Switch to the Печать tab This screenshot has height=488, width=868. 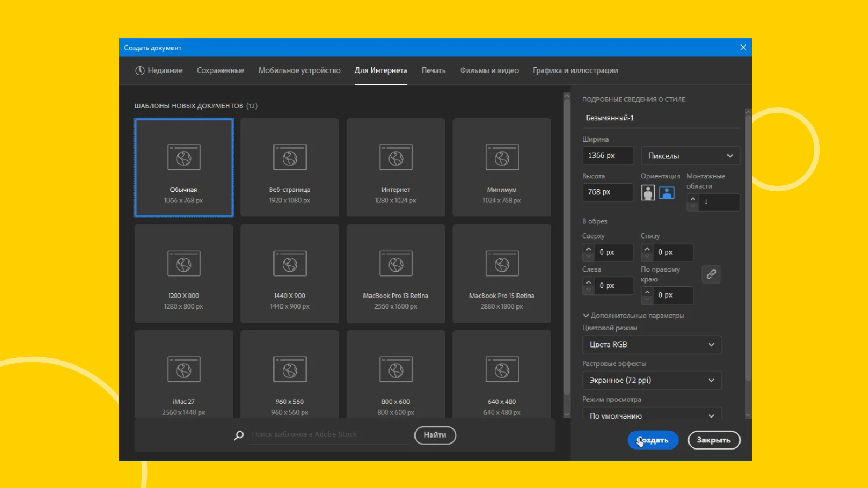click(x=433, y=70)
